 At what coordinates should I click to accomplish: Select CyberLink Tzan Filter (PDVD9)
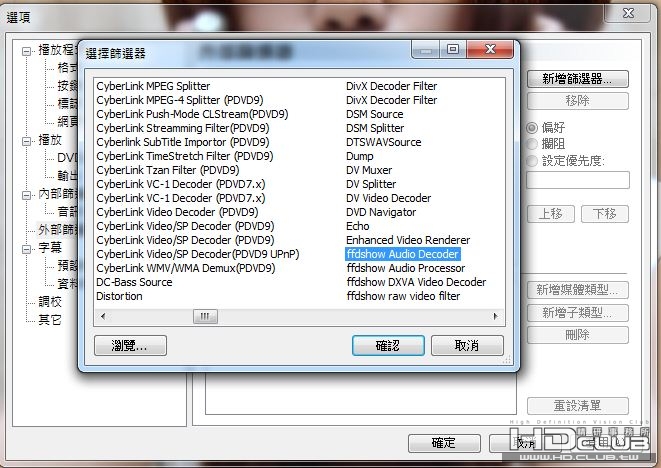168,170
